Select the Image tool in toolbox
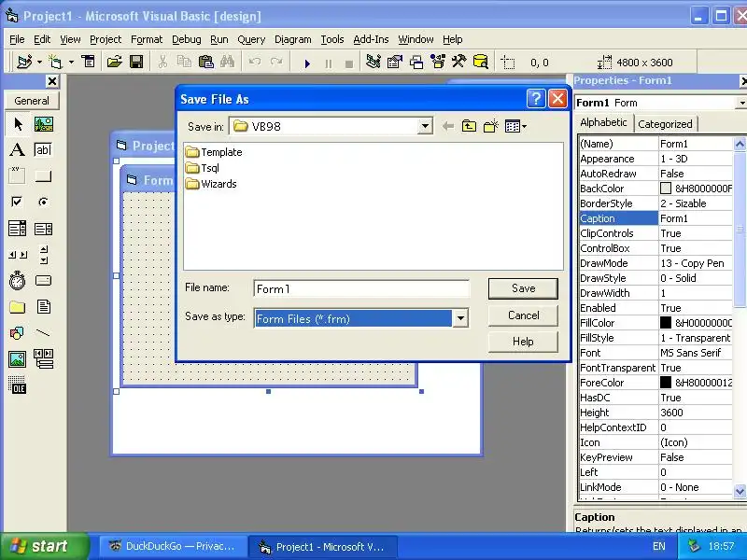Screen dimensions: 747x560 coord(18,358)
